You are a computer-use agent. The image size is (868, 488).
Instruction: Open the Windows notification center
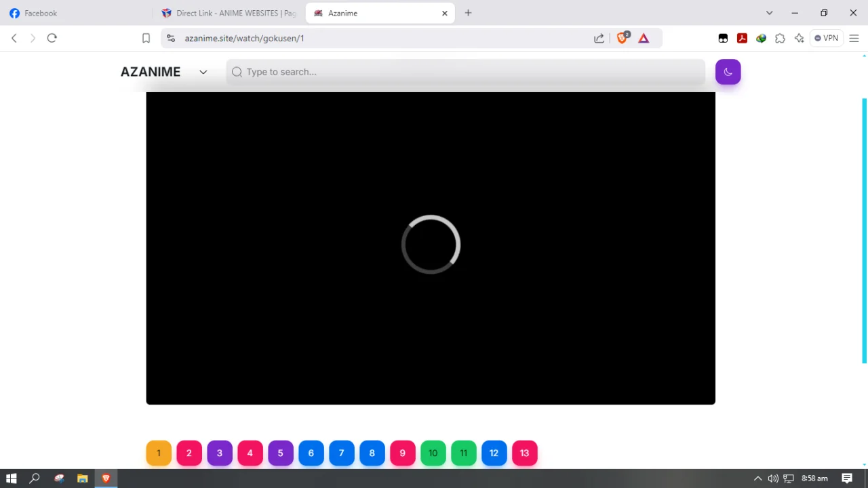847,479
